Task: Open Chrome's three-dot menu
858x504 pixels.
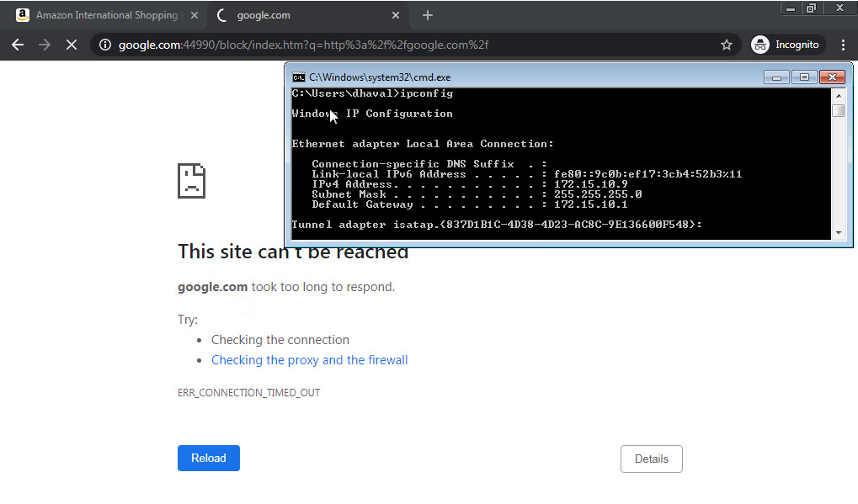Action: [843, 45]
